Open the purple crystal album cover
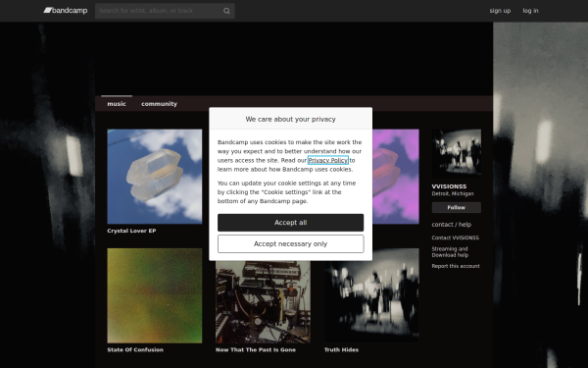 [396, 177]
